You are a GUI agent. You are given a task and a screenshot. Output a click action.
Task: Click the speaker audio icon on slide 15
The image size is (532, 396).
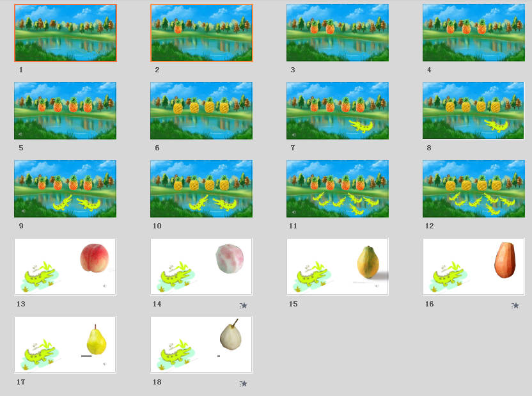pos(377,286)
